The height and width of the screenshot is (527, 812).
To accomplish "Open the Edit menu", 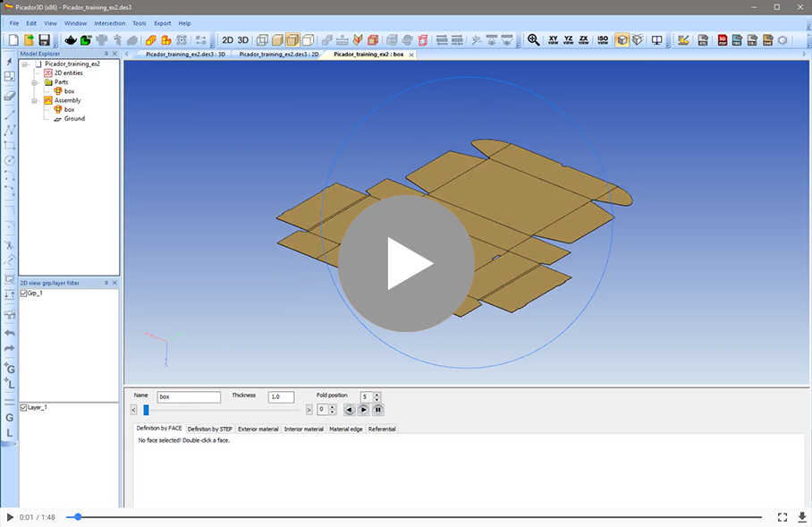I will click(x=31, y=23).
